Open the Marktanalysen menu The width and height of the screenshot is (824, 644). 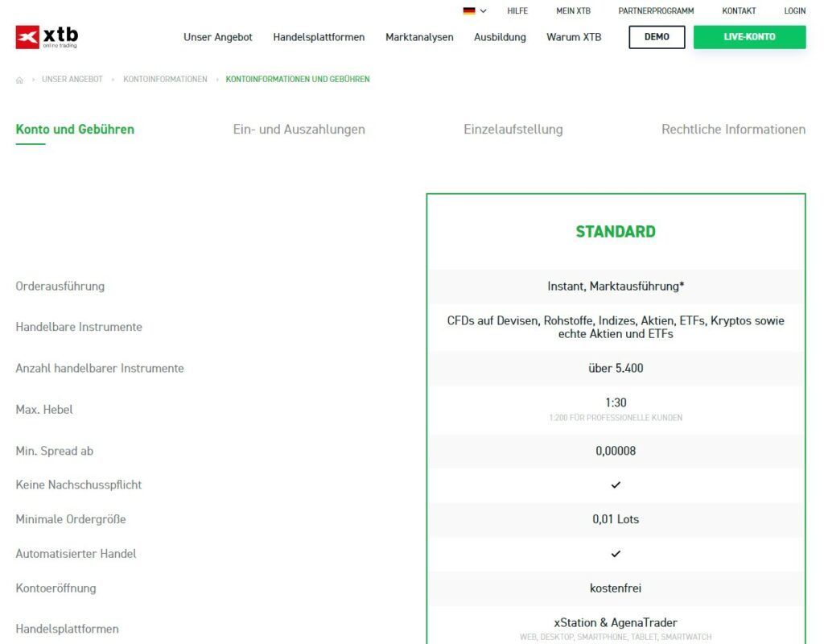tap(419, 37)
